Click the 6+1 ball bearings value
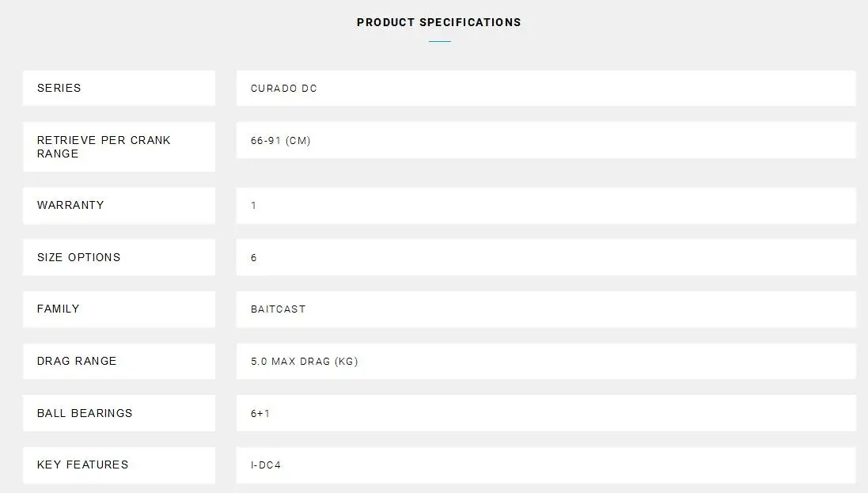Image resolution: width=868 pixels, height=493 pixels. [260, 414]
